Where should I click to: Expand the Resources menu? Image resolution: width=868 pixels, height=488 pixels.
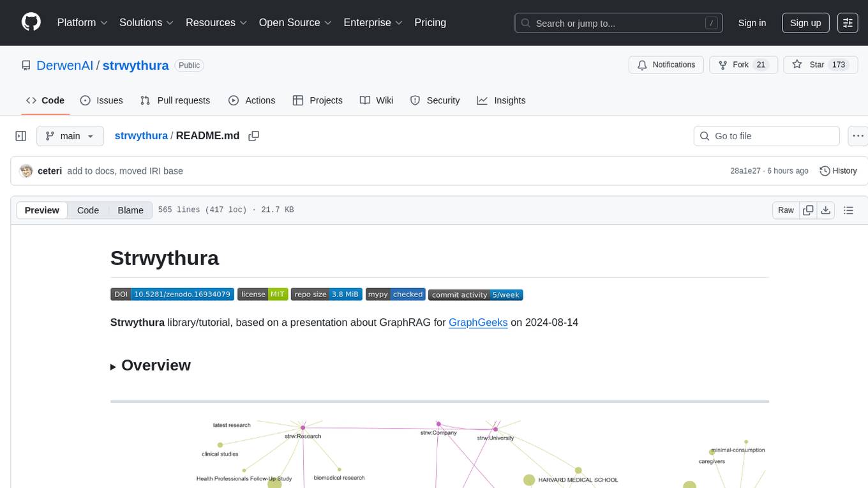216,22
